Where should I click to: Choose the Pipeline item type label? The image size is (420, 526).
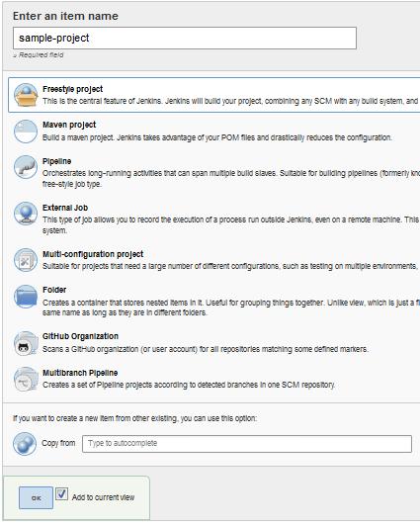coord(56,161)
